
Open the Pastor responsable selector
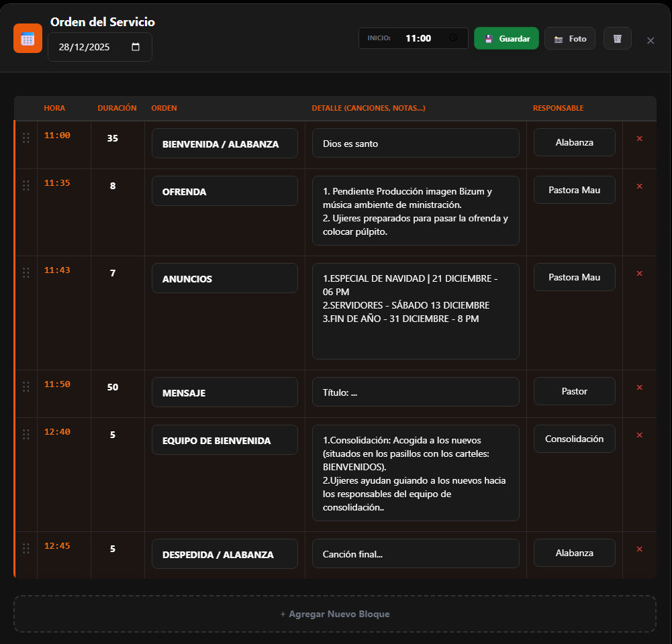click(574, 391)
